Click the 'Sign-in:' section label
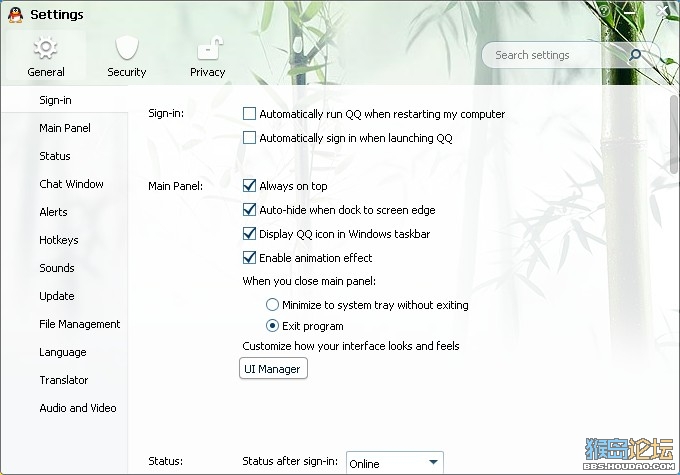Viewport: 680px width, 475px height. 166,113
